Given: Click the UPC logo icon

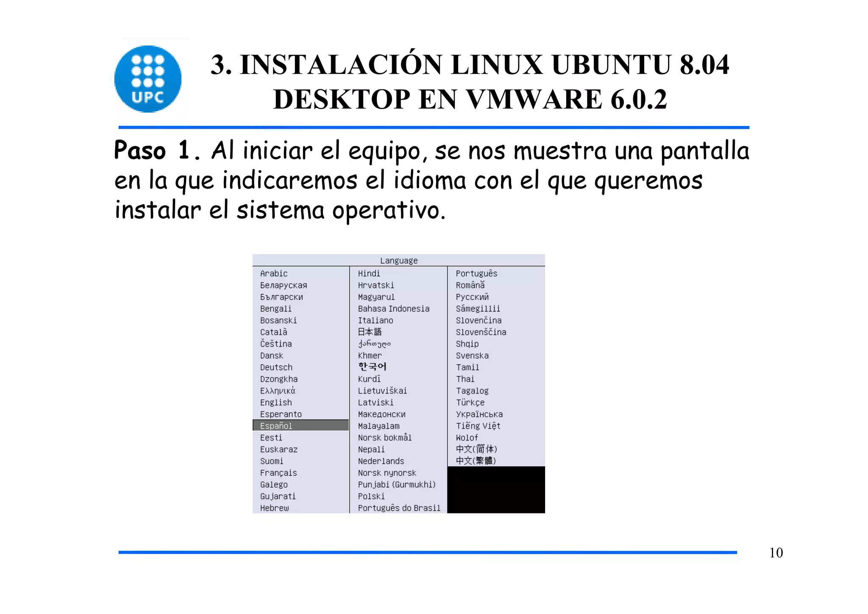Looking at the screenshot, I should (148, 79).
